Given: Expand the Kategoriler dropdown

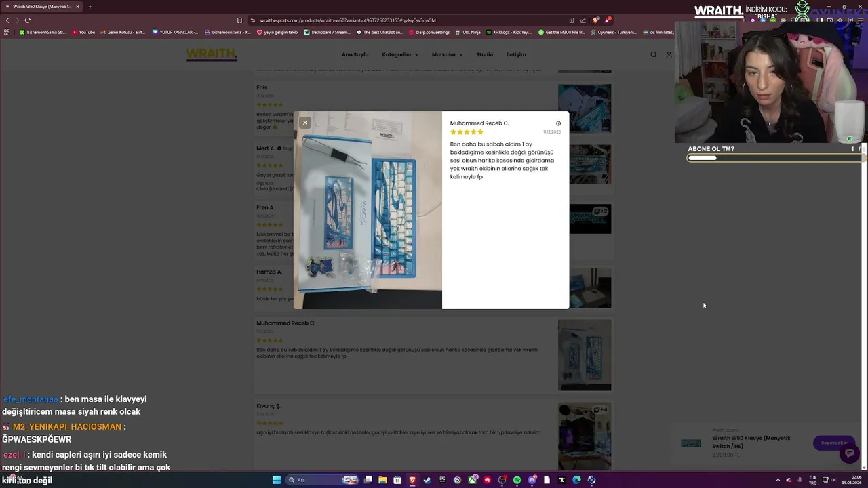Looking at the screenshot, I should pyautogui.click(x=400, y=54).
